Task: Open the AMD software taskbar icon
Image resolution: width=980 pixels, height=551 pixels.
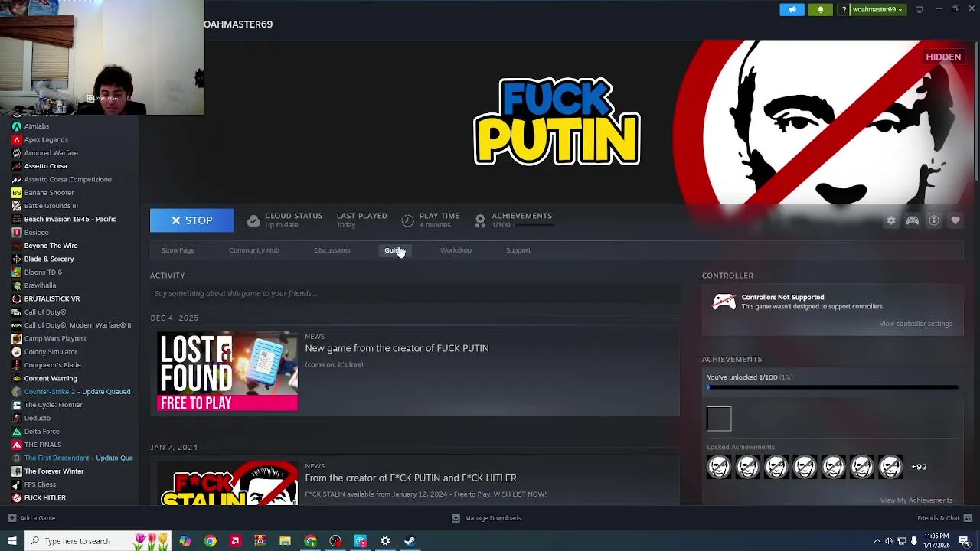Action: tap(235, 541)
